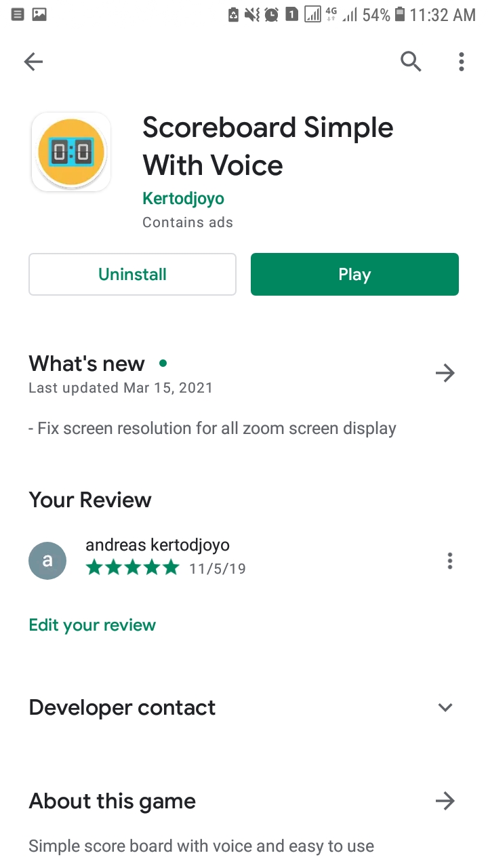Screen dimensions: 488x868
Task: Open What's new arrow
Action: [x=445, y=373]
